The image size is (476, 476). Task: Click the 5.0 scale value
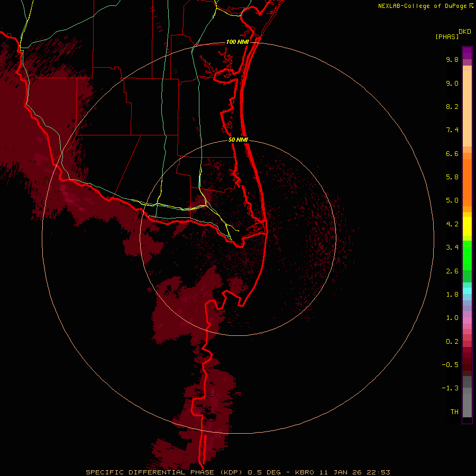452,200
